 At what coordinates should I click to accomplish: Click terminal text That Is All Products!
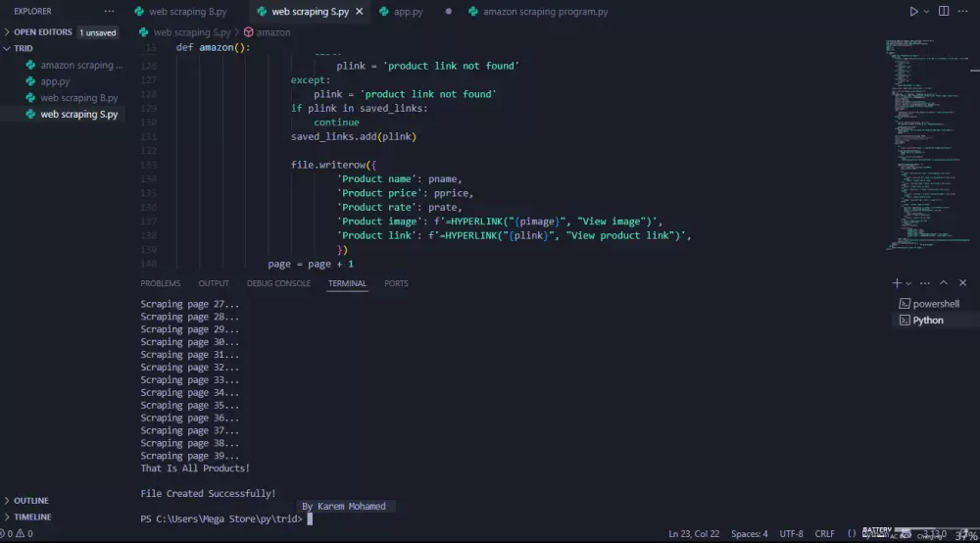(x=195, y=468)
